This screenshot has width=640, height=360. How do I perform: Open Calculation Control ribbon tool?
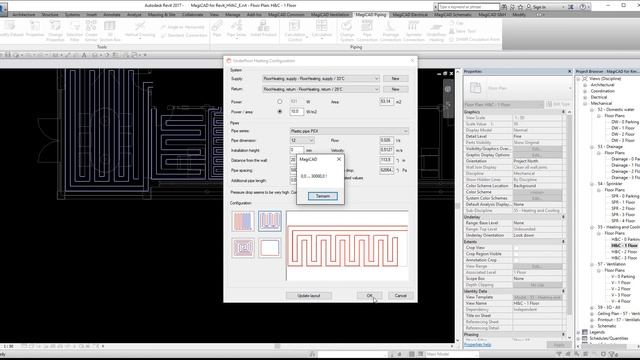point(294,31)
